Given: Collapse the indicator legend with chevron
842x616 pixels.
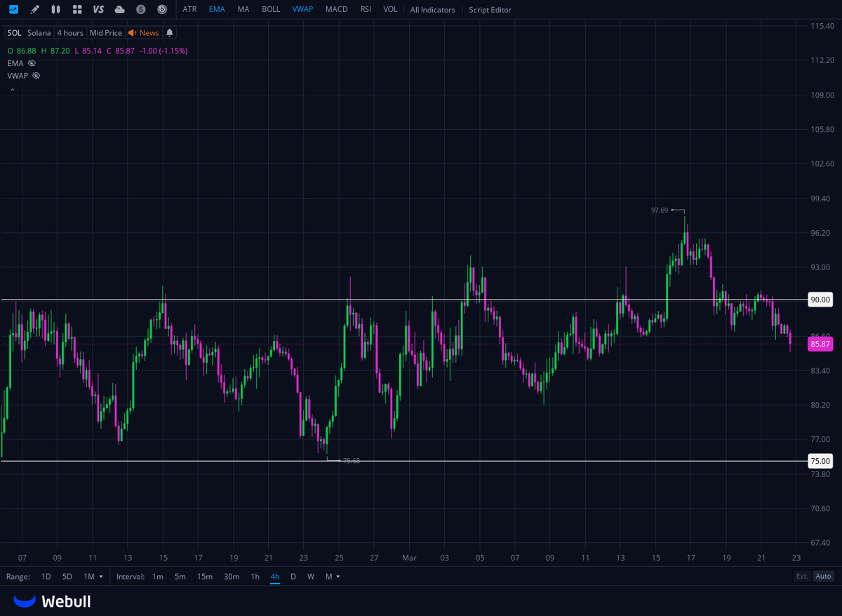Looking at the screenshot, I should coord(12,90).
